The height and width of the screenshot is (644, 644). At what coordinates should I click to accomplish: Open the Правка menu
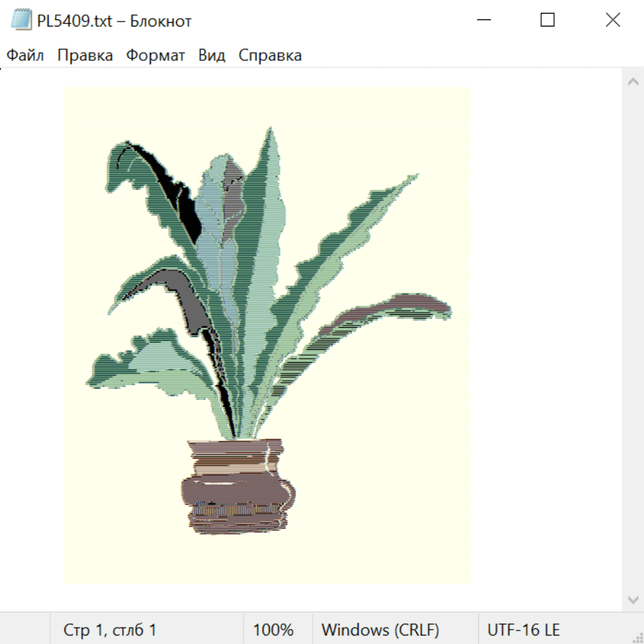(x=85, y=55)
